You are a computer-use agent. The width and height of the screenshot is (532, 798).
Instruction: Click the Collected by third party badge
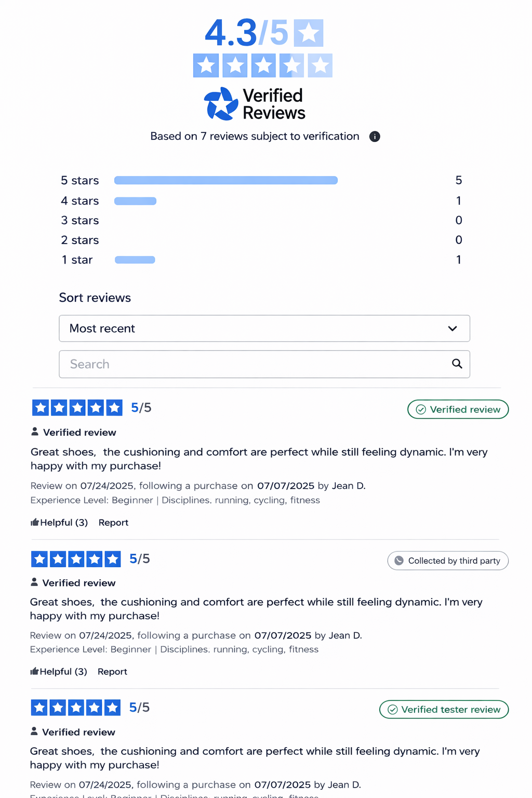448,561
